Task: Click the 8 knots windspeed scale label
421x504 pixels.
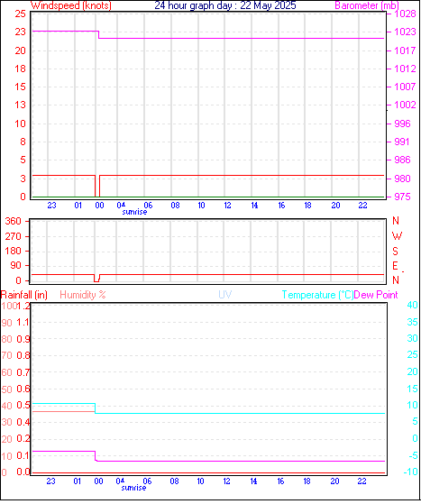Action: [23, 142]
